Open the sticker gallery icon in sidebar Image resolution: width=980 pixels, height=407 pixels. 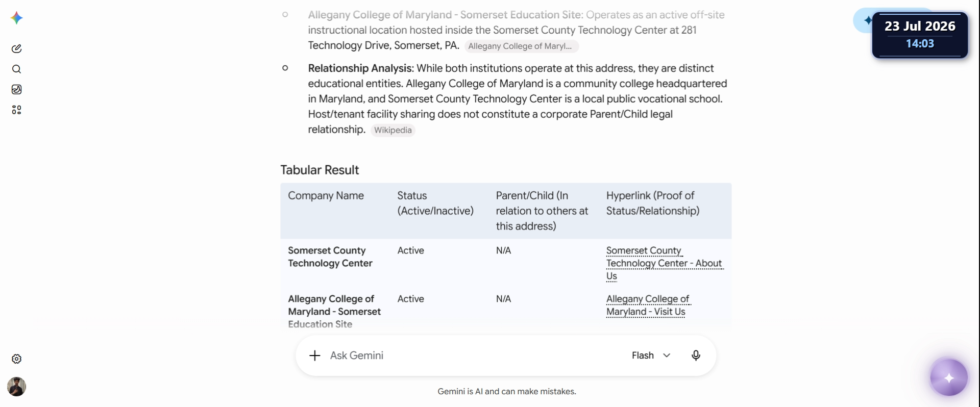point(16,89)
